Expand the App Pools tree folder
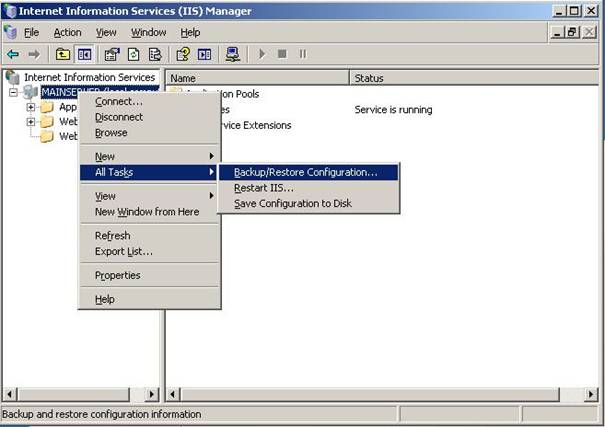The height and width of the screenshot is (427, 605). 31,107
